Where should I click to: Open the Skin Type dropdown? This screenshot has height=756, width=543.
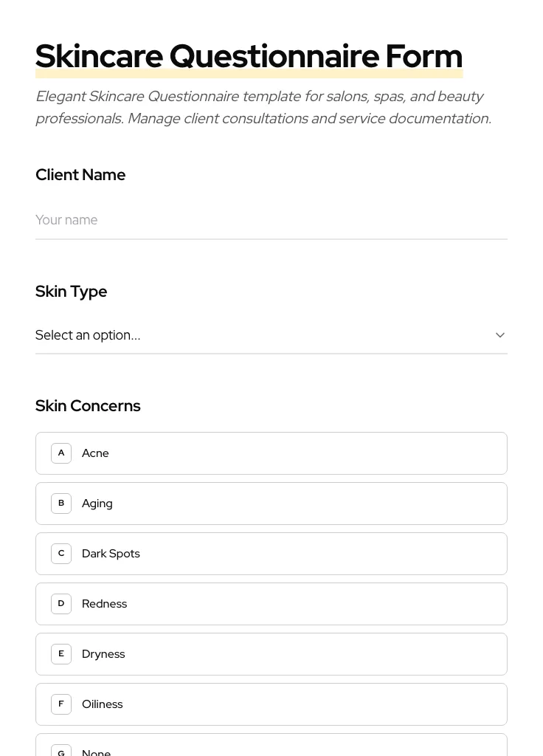pos(271,335)
